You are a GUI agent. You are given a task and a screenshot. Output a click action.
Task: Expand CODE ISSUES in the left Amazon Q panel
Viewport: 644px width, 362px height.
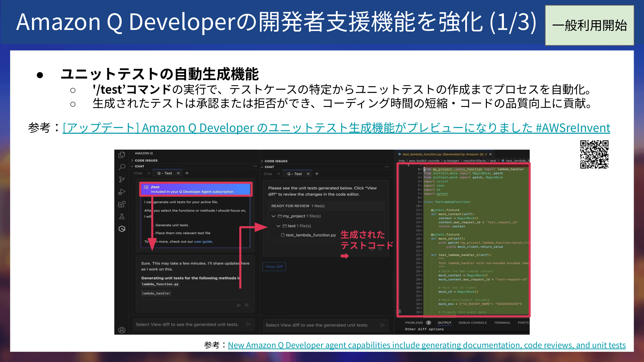pyautogui.click(x=132, y=160)
